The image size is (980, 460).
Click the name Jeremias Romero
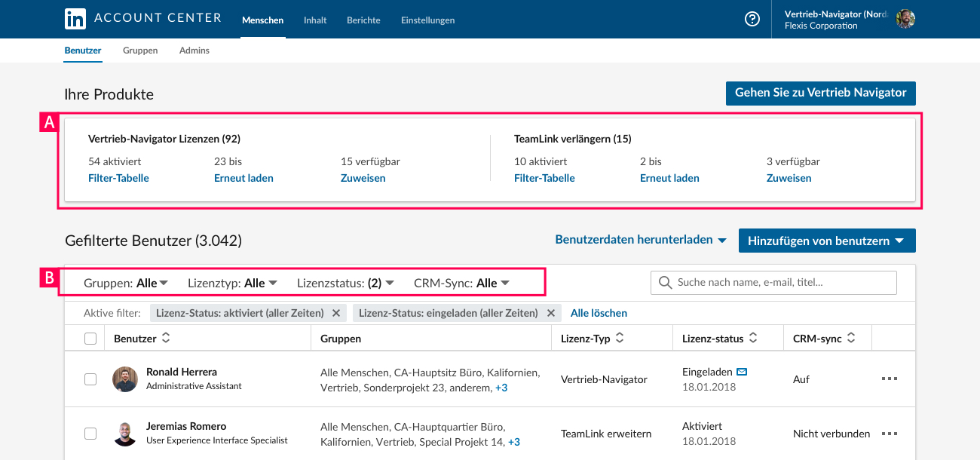(x=186, y=426)
